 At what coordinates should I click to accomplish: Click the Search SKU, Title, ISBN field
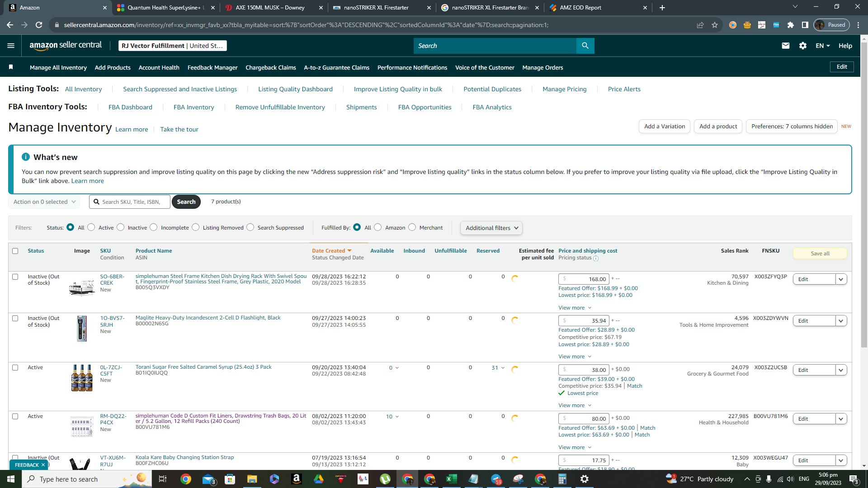[x=130, y=202]
